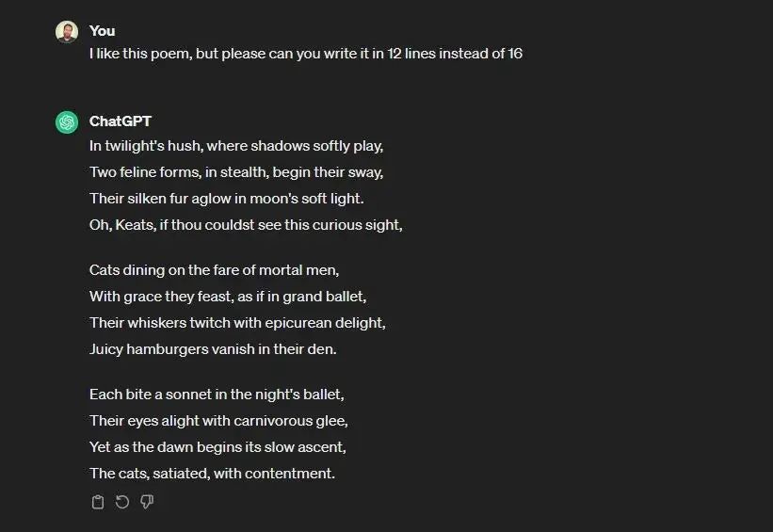Click the line mentioning "carnivorous glee"
The width and height of the screenshot is (773, 532).
click(218, 421)
